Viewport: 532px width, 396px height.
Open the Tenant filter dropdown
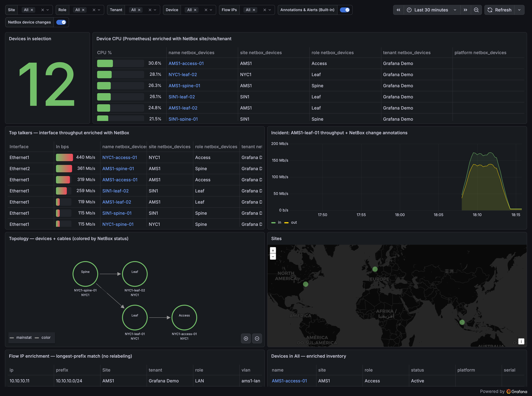coord(155,10)
